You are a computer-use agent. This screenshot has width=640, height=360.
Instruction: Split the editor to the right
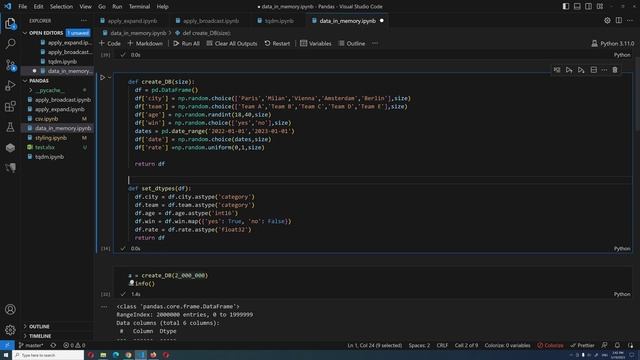coord(619,20)
